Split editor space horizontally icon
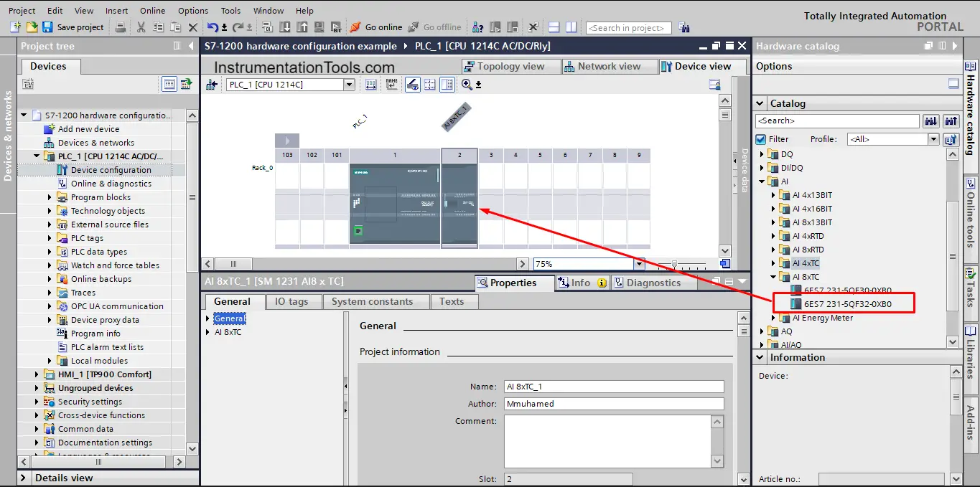The image size is (980, 487). click(x=554, y=27)
